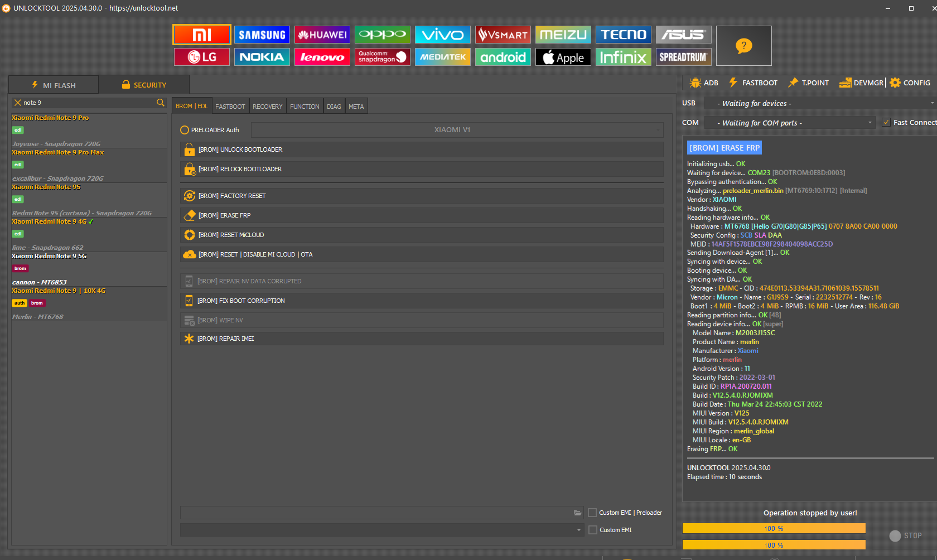This screenshot has width=937, height=560.
Task: Run [BROM] FIX BOOT CORRUPTION
Action: [x=422, y=301]
